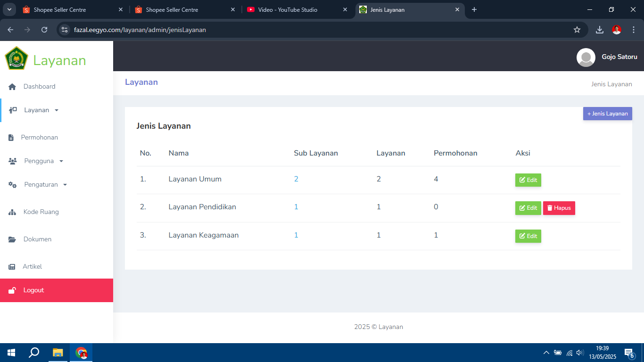Open the browser downloads icon
644x362 pixels.
coord(599,30)
